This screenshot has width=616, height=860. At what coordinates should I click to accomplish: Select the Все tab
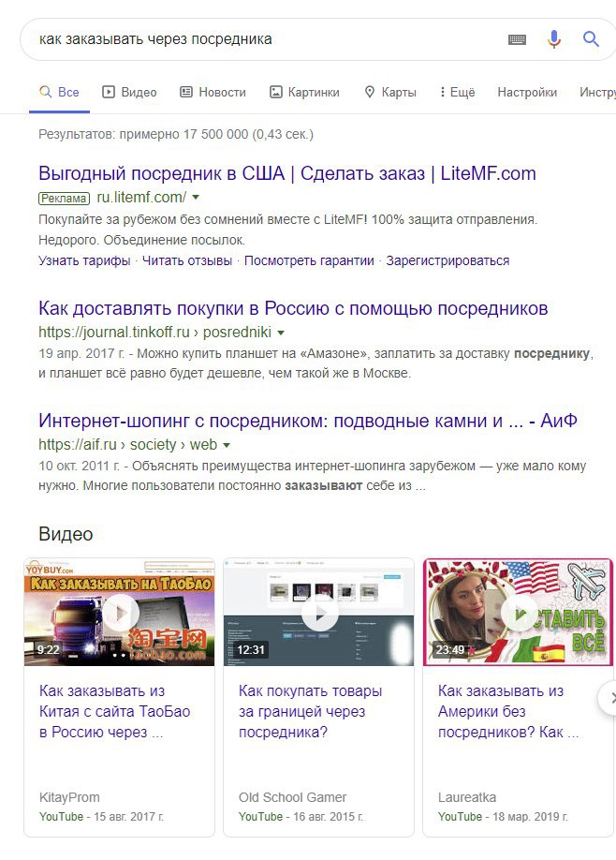[x=59, y=92]
